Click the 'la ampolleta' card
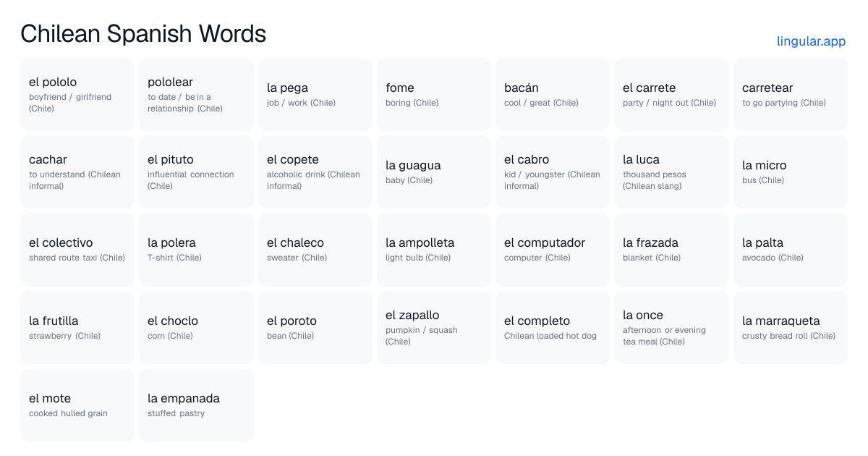Screen dimensions: 868x456 tap(434, 250)
